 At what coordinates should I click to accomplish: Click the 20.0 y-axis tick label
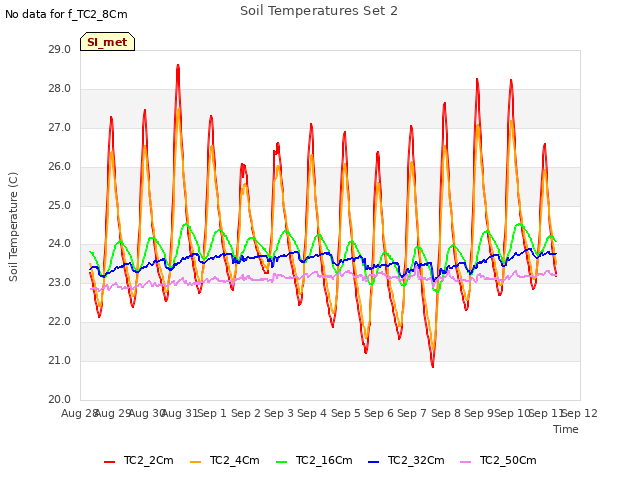pos(60,399)
